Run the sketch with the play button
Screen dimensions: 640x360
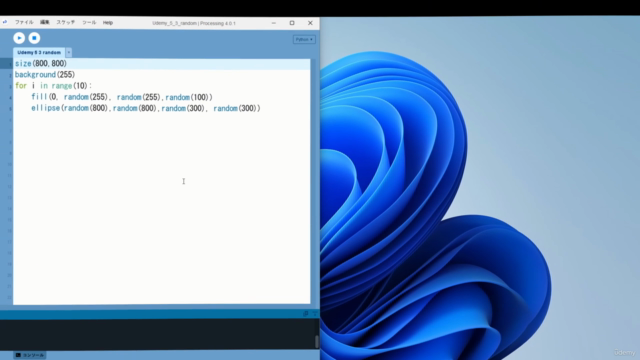19,38
